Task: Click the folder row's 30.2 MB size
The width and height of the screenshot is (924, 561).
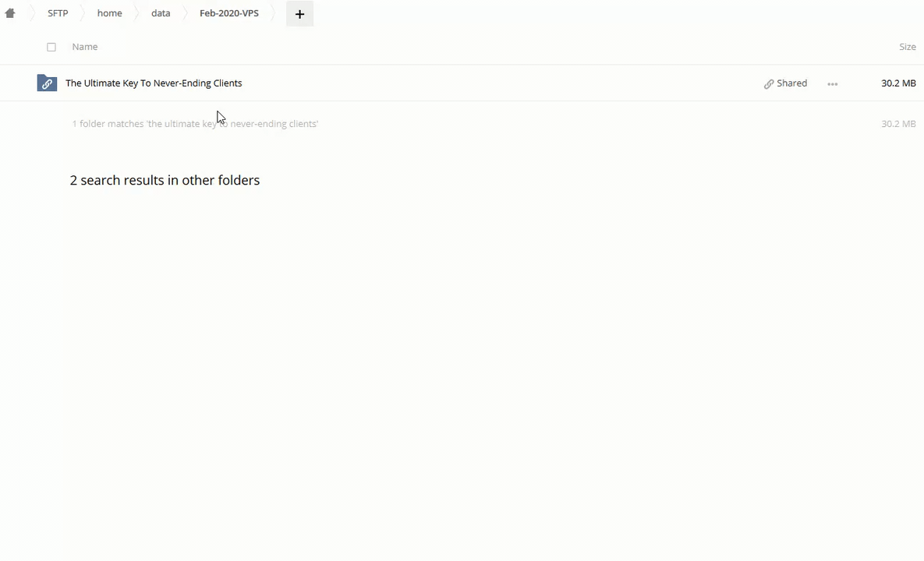Action: (898, 83)
